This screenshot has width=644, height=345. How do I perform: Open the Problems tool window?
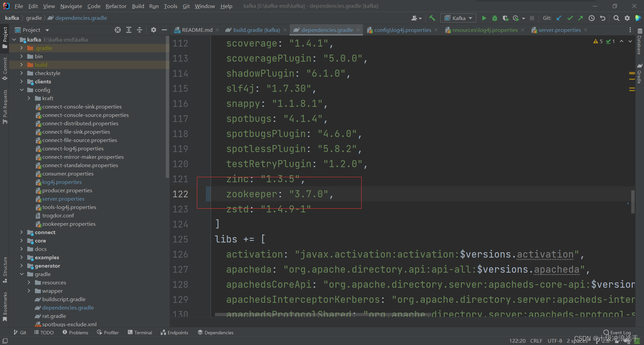tap(75, 332)
